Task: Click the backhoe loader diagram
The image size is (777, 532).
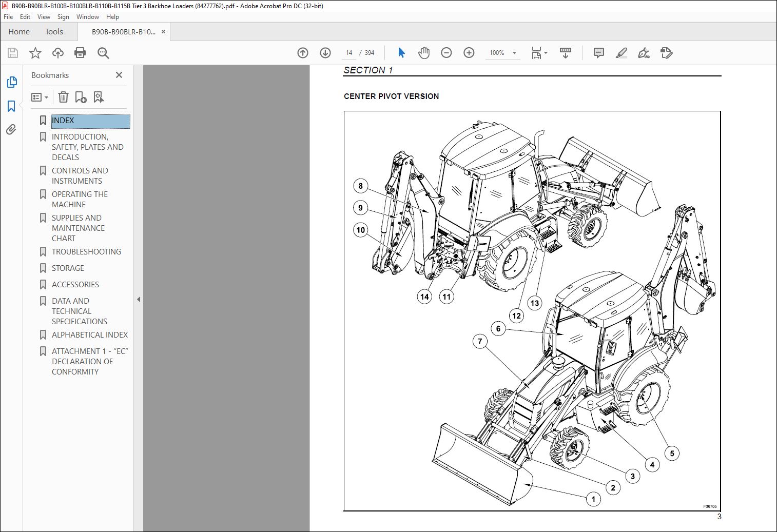Action: (x=532, y=311)
